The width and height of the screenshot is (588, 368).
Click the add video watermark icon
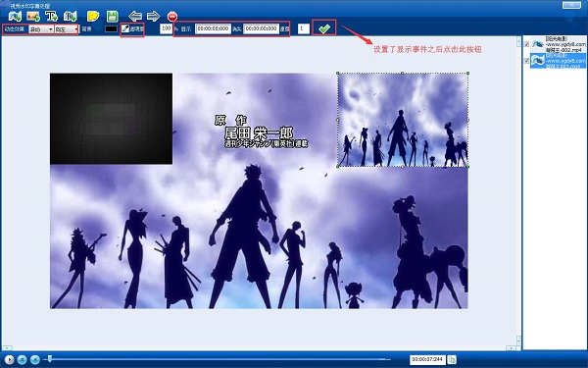point(15,16)
